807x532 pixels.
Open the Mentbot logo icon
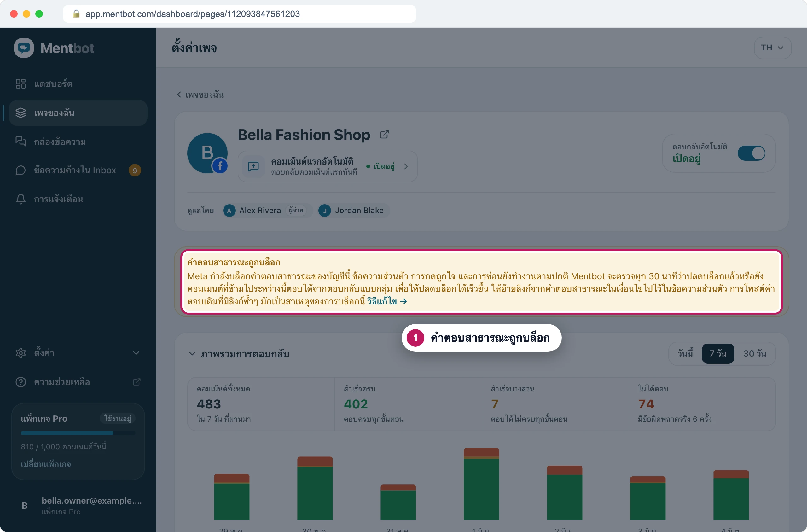[x=24, y=48]
